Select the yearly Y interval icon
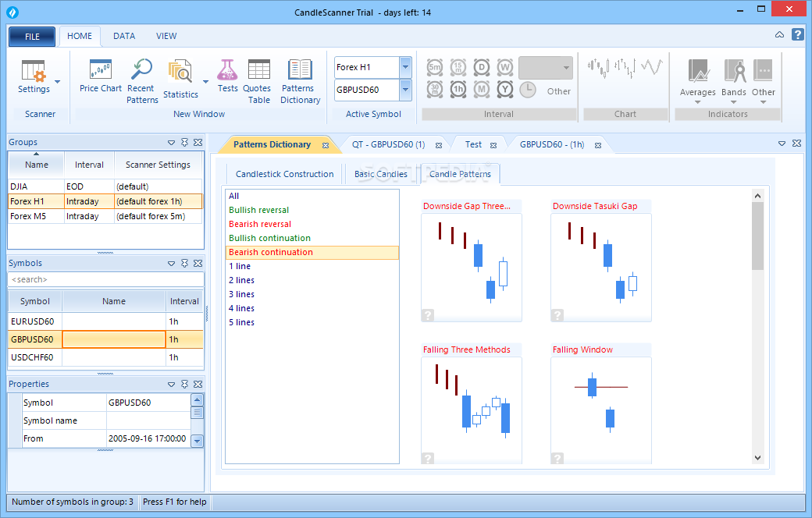This screenshot has width=812, height=518. pyautogui.click(x=505, y=90)
